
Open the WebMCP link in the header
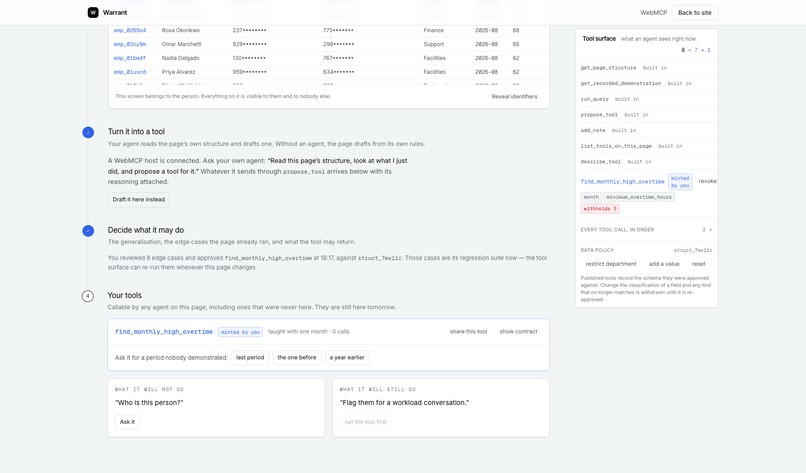click(653, 12)
